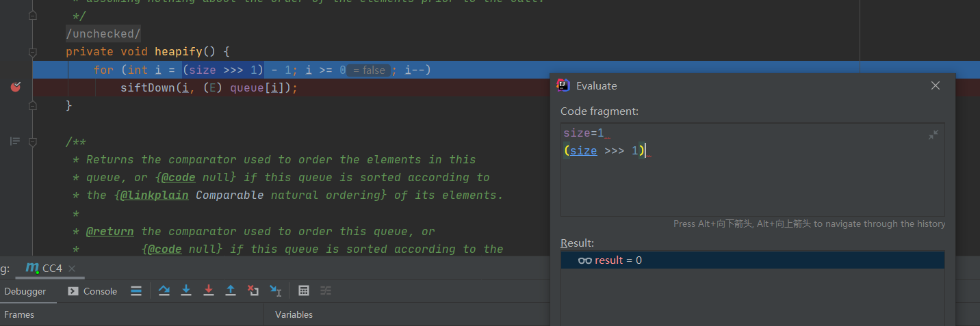Screen dimensions: 980x326
Task: Collapse the heapify method fold marker
Action: [x=32, y=51]
